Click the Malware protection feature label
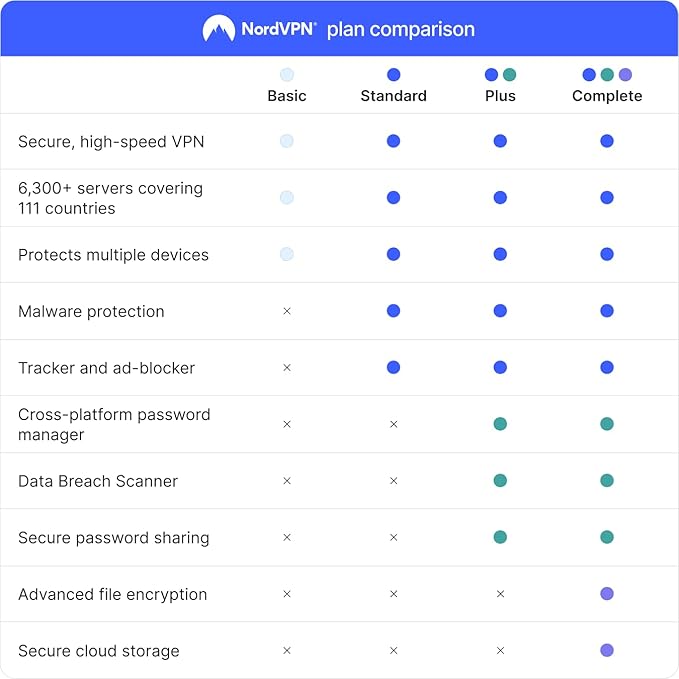 tap(91, 311)
